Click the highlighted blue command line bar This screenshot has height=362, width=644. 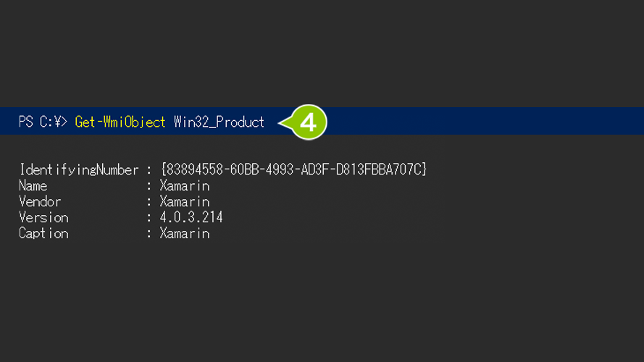point(322,121)
